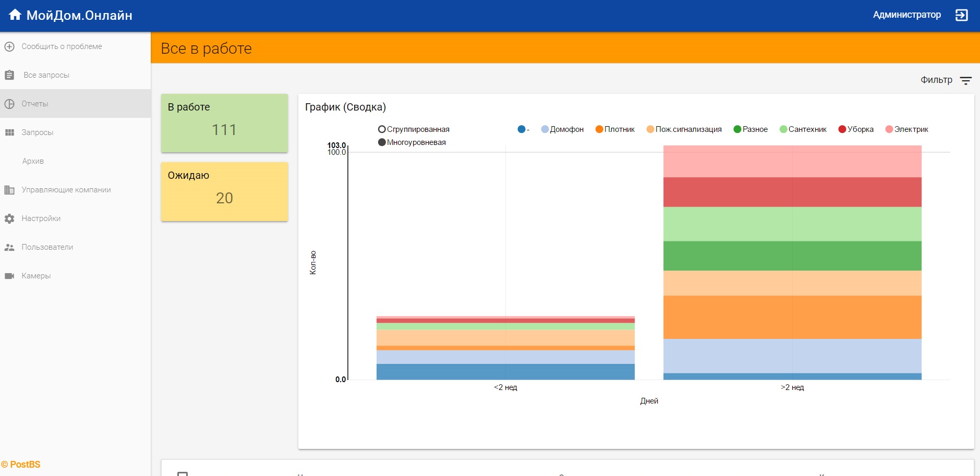Viewport: 980px width, 476px height.
Task: Click the Дней axis title
Action: tap(649, 401)
